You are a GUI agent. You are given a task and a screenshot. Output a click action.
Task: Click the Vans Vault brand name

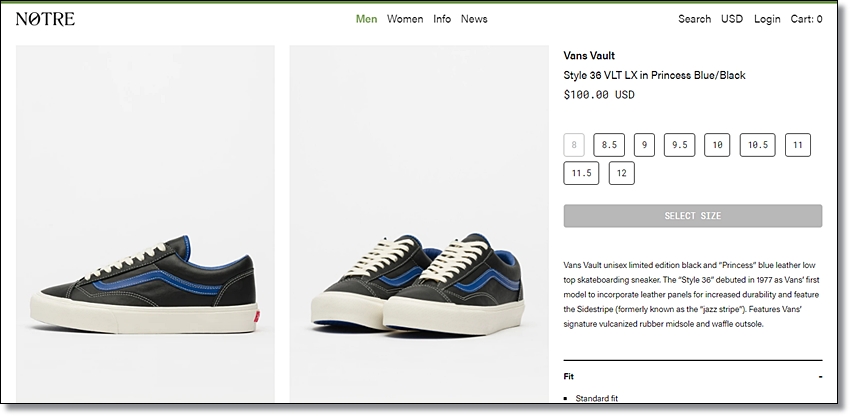[x=589, y=55]
